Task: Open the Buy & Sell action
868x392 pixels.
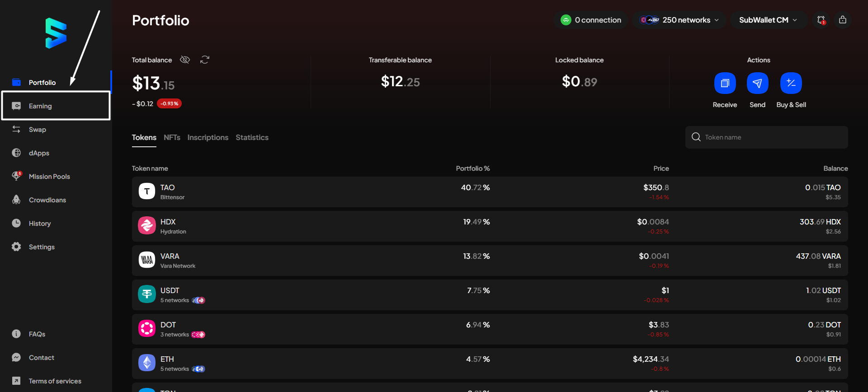Action: click(791, 83)
